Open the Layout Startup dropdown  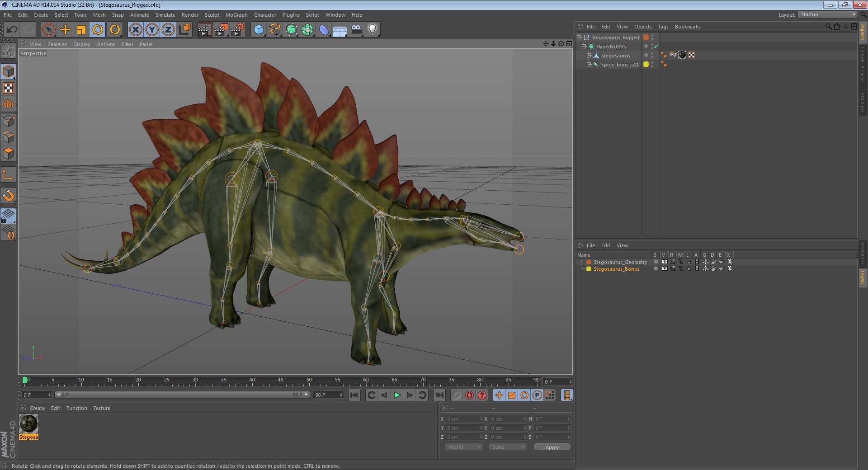tap(828, 15)
